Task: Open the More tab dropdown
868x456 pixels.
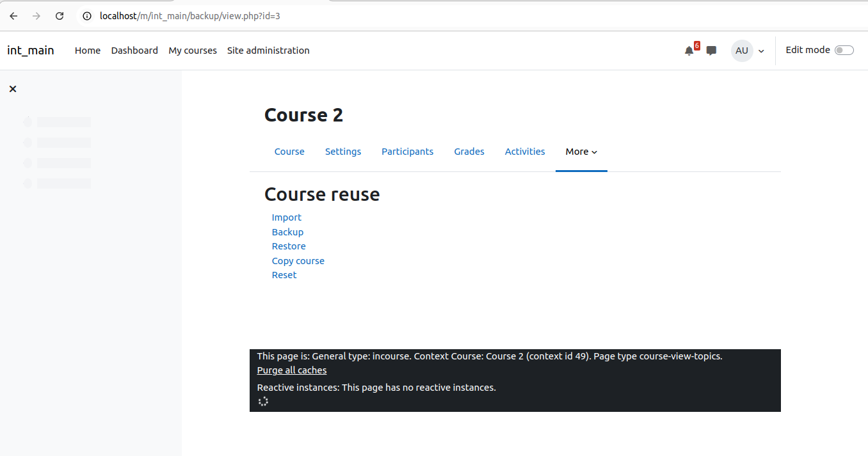Action: click(x=581, y=152)
